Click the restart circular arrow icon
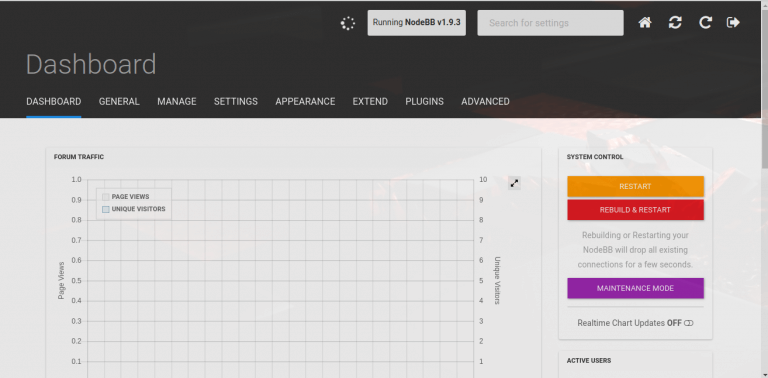 705,23
